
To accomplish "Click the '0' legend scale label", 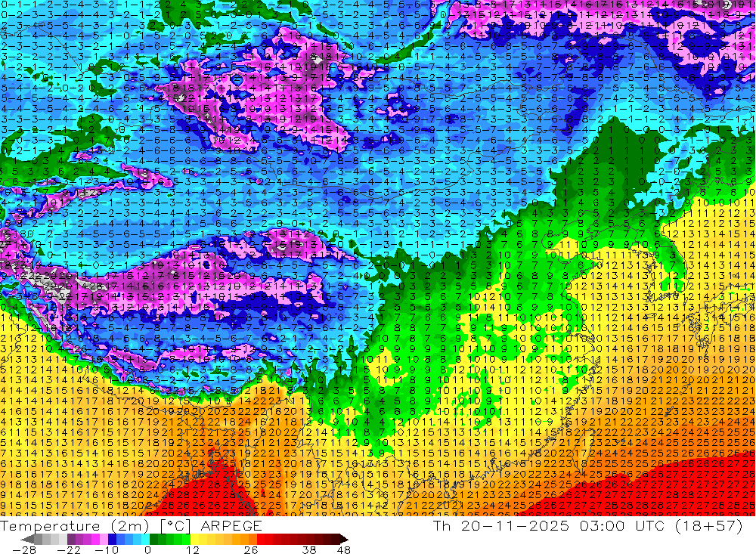I will 147,549.
